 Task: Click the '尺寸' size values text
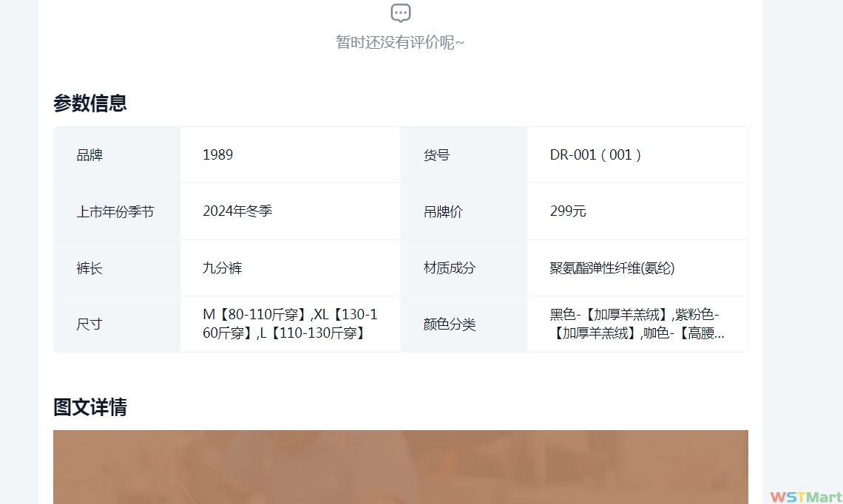point(290,324)
